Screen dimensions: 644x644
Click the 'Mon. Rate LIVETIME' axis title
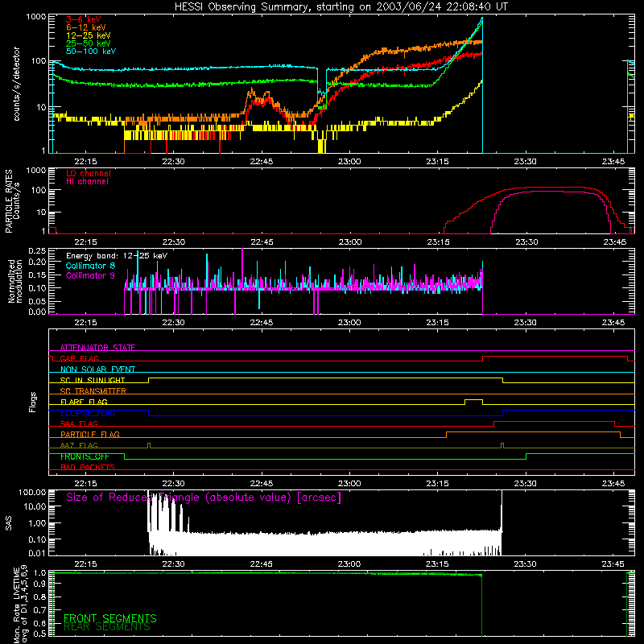[x=16, y=605]
